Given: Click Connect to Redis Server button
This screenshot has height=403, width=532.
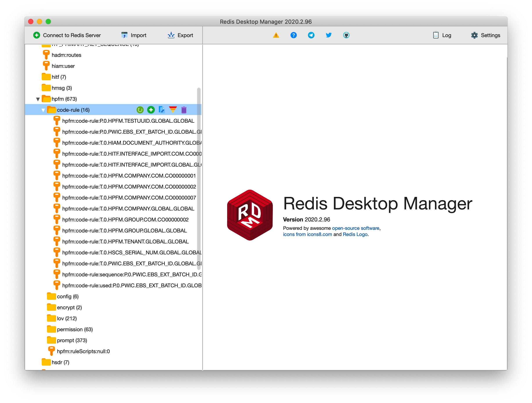Looking at the screenshot, I should pyautogui.click(x=67, y=35).
